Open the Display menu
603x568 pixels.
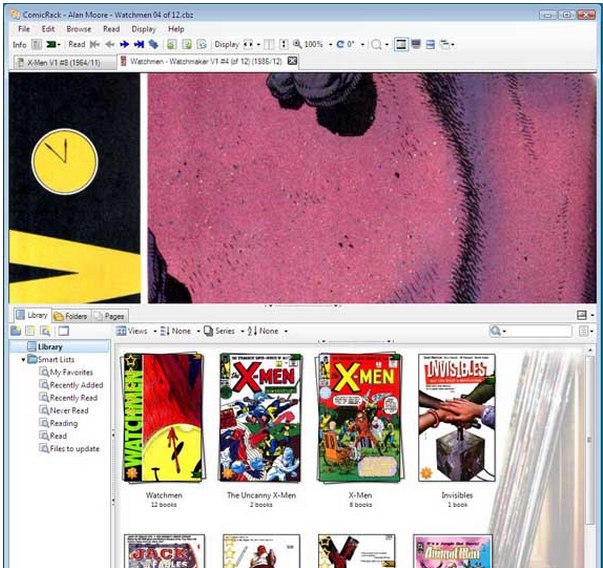[144, 29]
